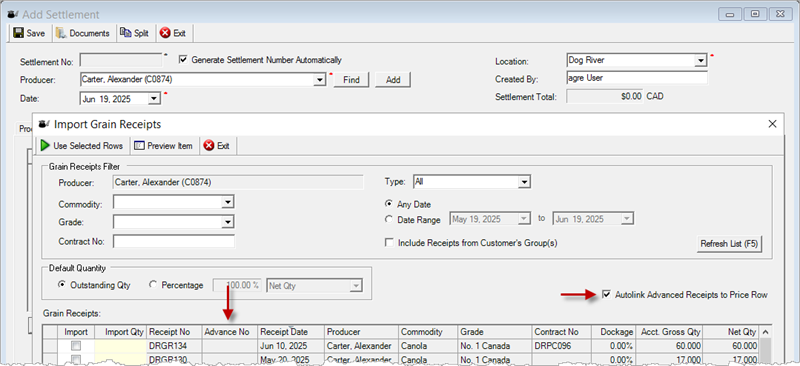The width and height of the screenshot is (800, 366).
Task: Click Exit in Add Settlement toolbar
Action: pyautogui.click(x=173, y=33)
